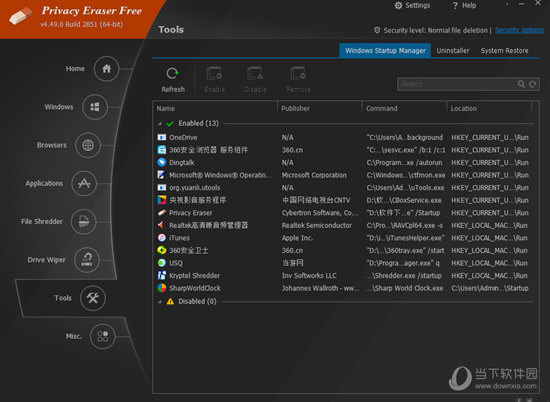Select the Tools wrench icon
The height and width of the screenshot is (402, 550).
(93, 298)
